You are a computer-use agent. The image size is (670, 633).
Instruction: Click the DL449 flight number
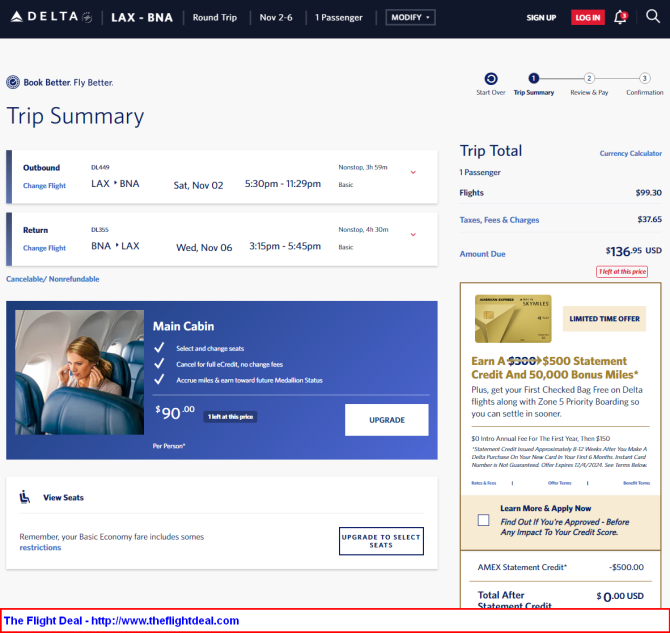point(100,167)
